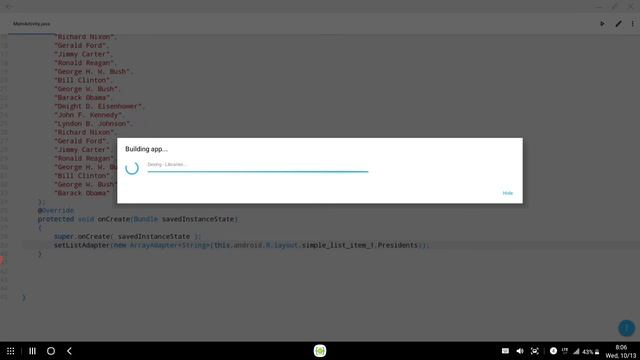This screenshot has height=360, width=640.
Task: Tap the LTE network indicator
Action: [565, 351]
